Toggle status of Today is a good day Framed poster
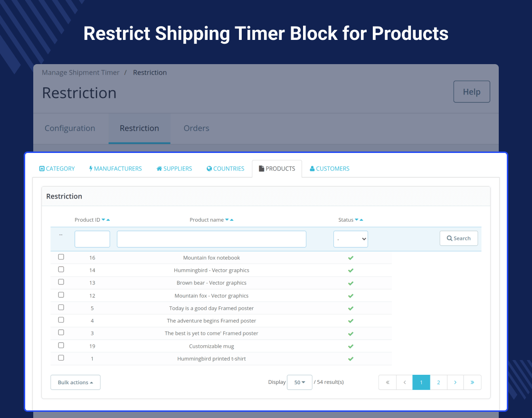Screen dimensions: 532x418 click(351, 308)
